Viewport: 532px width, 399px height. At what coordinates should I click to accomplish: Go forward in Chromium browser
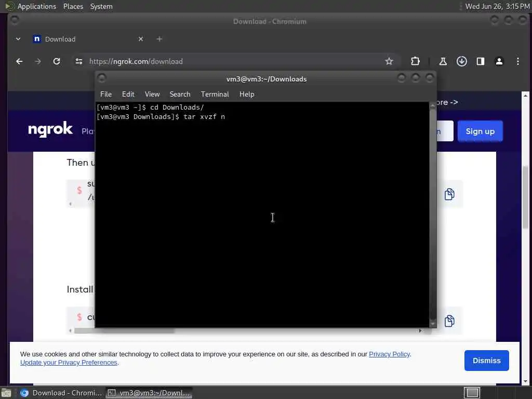tap(38, 61)
